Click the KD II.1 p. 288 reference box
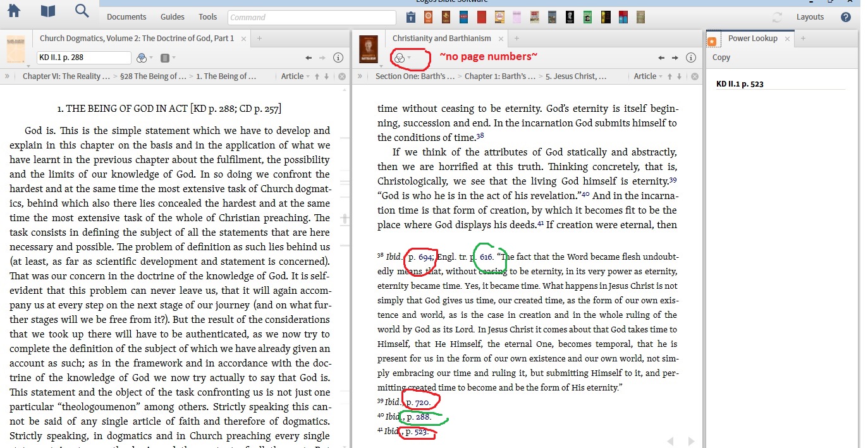Image resolution: width=868 pixels, height=448 pixels. [84, 58]
